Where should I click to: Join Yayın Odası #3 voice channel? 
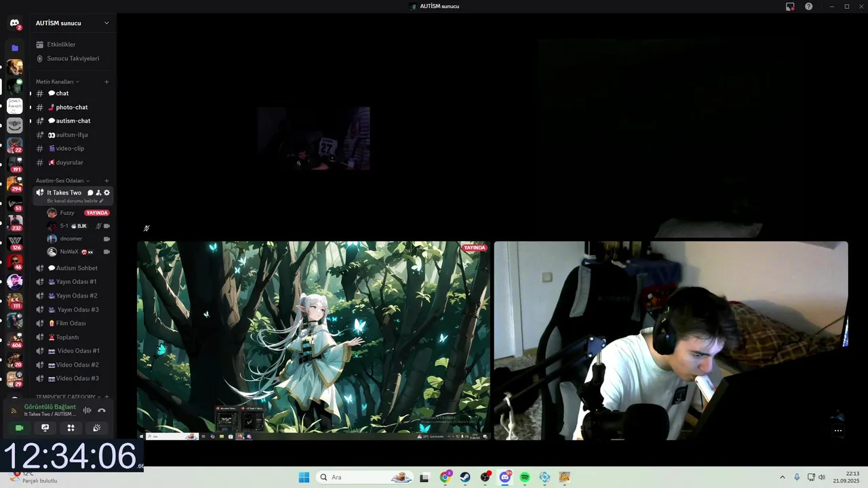[x=73, y=309]
